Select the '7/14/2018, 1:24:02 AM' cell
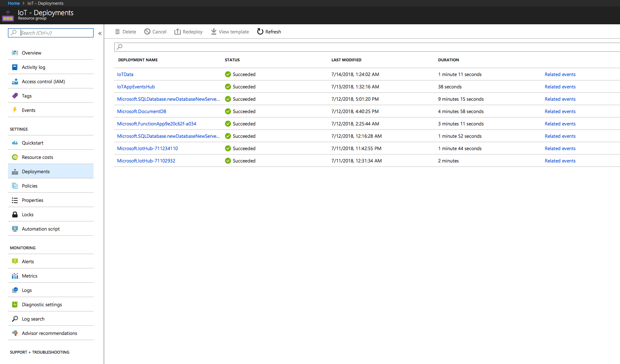This screenshot has width=620, height=364. click(x=355, y=74)
